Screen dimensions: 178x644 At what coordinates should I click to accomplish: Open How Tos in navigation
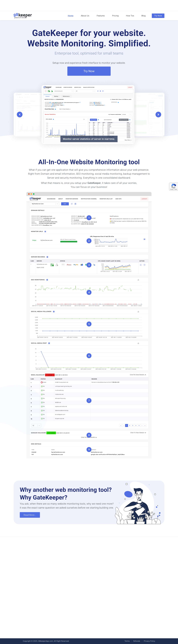coord(130,16)
